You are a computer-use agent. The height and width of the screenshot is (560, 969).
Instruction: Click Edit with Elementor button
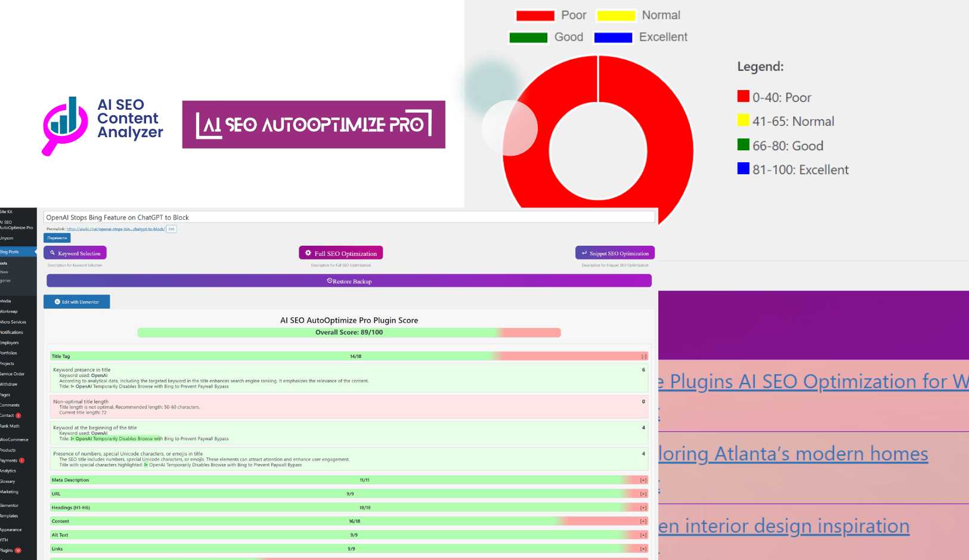point(76,302)
